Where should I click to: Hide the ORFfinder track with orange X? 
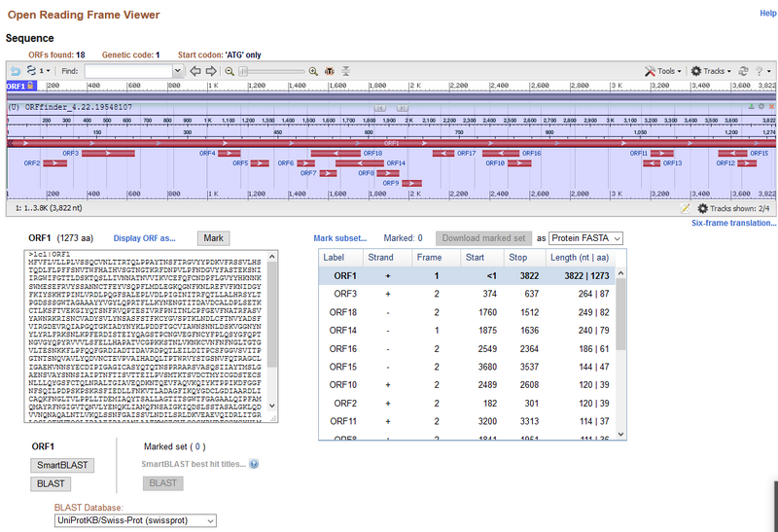[x=771, y=107]
